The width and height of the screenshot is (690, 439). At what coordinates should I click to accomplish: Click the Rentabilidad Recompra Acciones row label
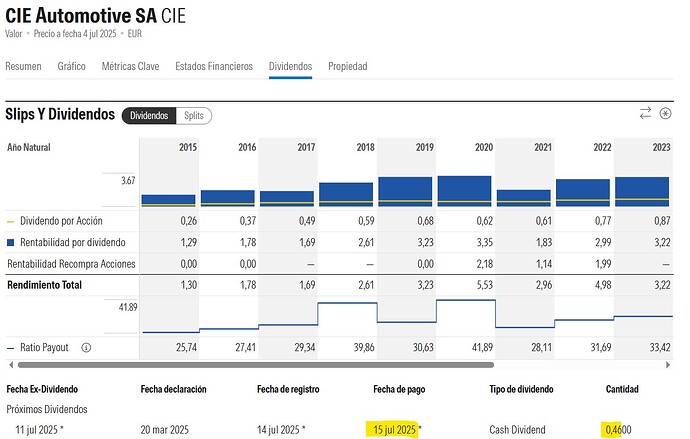[x=71, y=264]
